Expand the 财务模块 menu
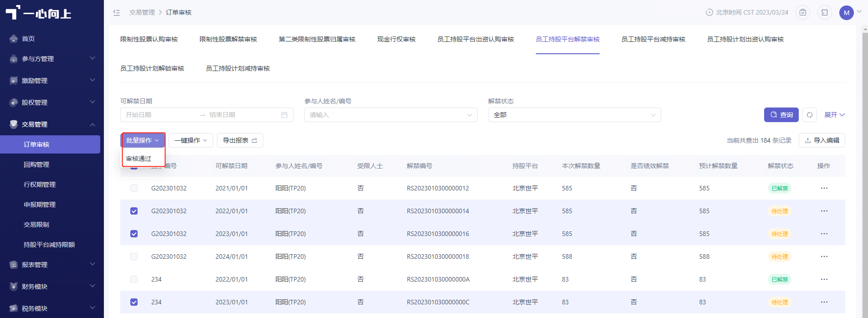Image resolution: width=868 pixels, height=318 pixels. (x=92, y=286)
